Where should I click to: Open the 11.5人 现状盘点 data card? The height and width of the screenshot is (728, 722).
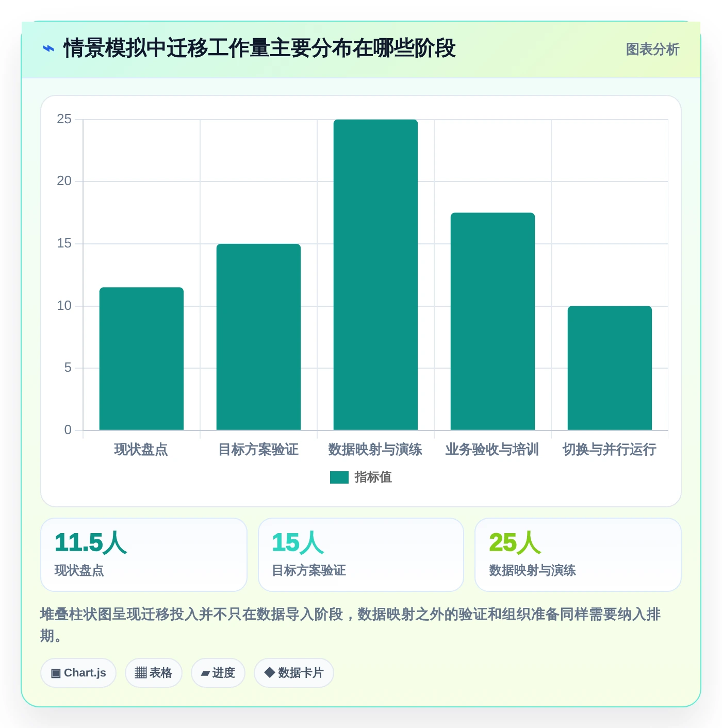pyautogui.click(x=144, y=555)
